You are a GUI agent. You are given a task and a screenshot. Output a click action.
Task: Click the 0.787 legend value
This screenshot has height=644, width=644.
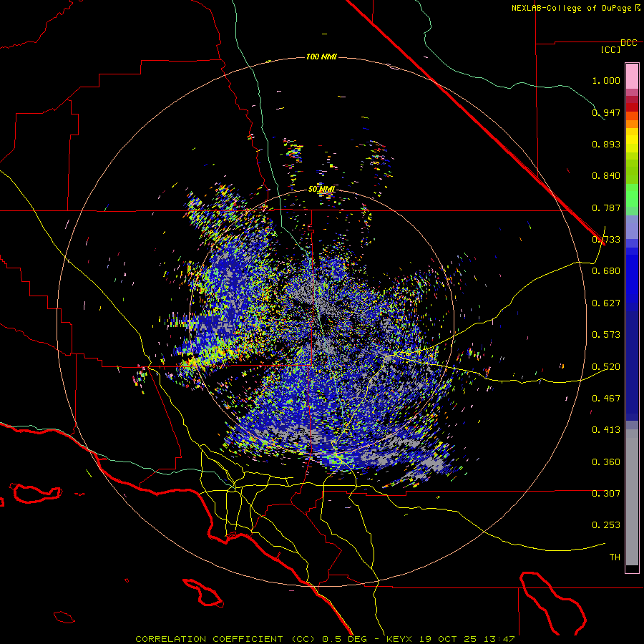pos(606,208)
